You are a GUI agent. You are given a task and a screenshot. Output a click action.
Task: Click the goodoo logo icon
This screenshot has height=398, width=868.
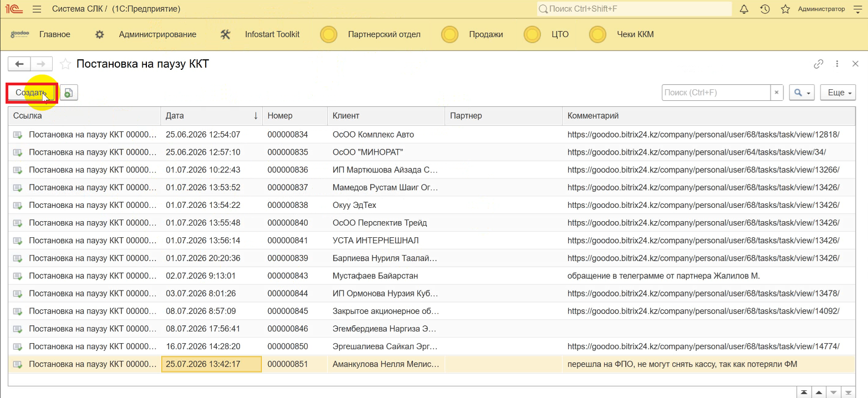(20, 34)
